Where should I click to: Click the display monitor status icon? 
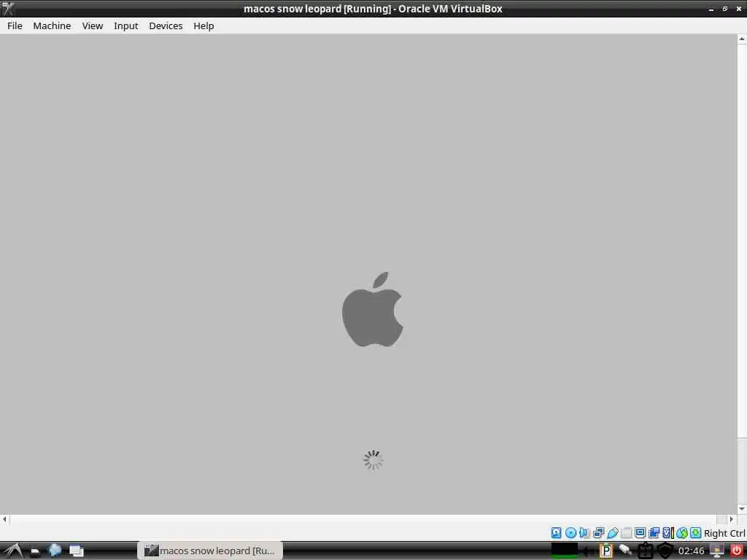[x=640, y=533]
